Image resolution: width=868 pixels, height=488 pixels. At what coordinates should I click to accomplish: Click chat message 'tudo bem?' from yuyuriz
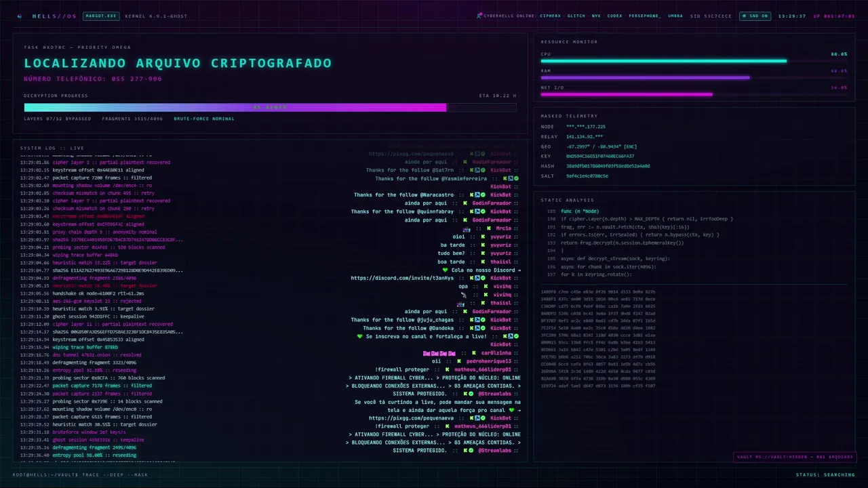451,253
